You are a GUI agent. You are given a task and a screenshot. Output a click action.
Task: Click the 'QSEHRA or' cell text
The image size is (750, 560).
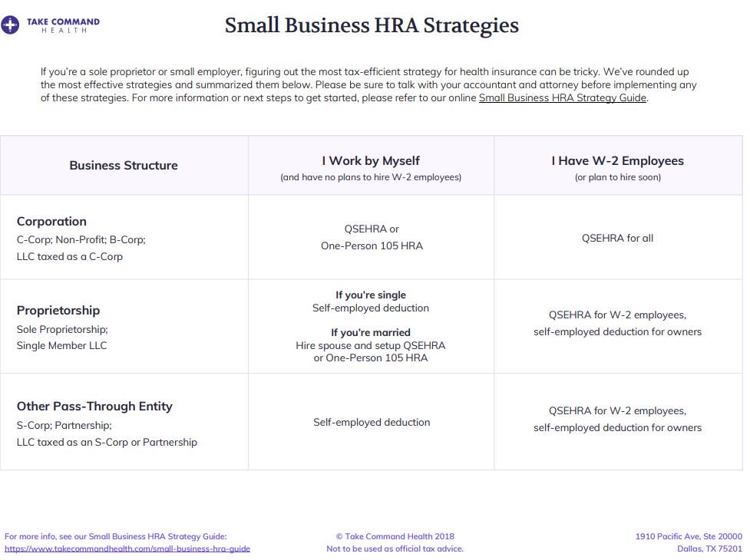372,229
